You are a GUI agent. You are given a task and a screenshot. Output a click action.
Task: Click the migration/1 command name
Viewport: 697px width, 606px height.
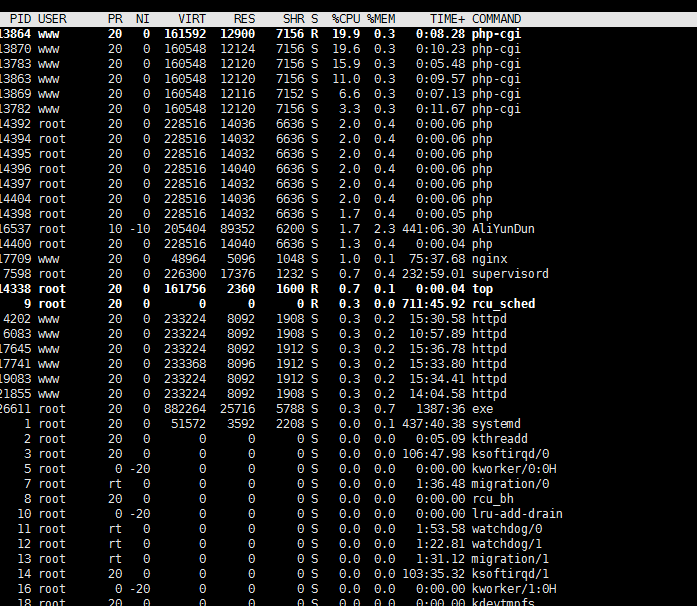pos(510,559)
